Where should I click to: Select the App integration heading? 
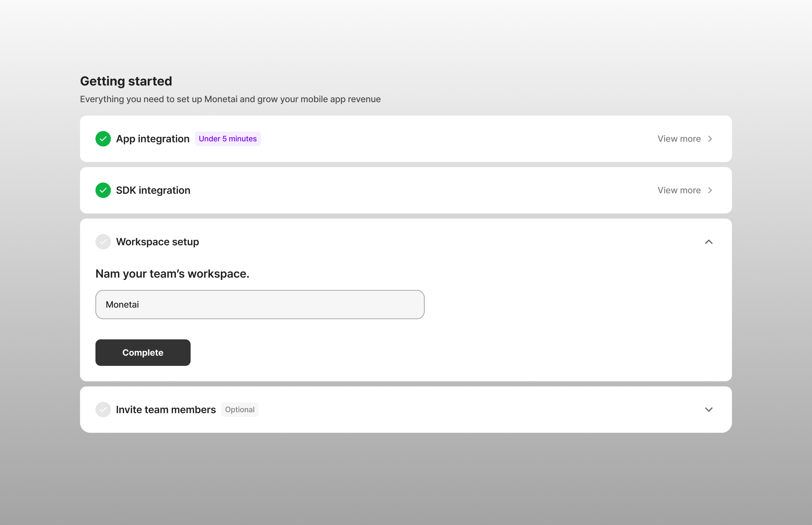pos(152,139)
